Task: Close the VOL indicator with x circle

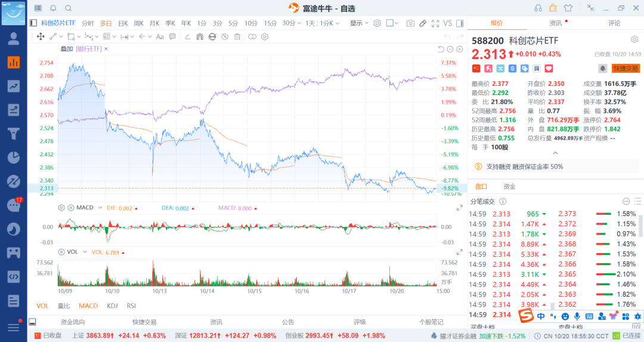Action: [x=61, y=252]
